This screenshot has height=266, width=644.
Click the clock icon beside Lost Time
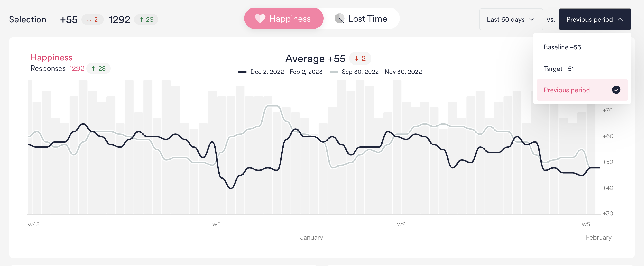(339, 19)
